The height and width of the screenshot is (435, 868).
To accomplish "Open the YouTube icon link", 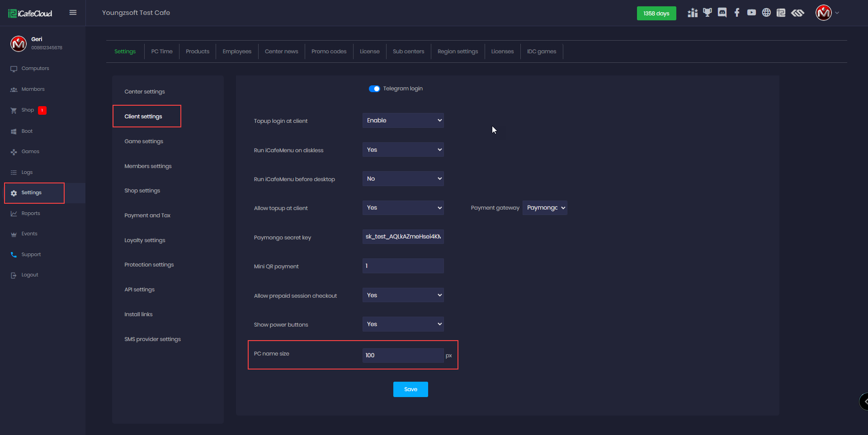I will pyautogui.click(x=751, y=13).
